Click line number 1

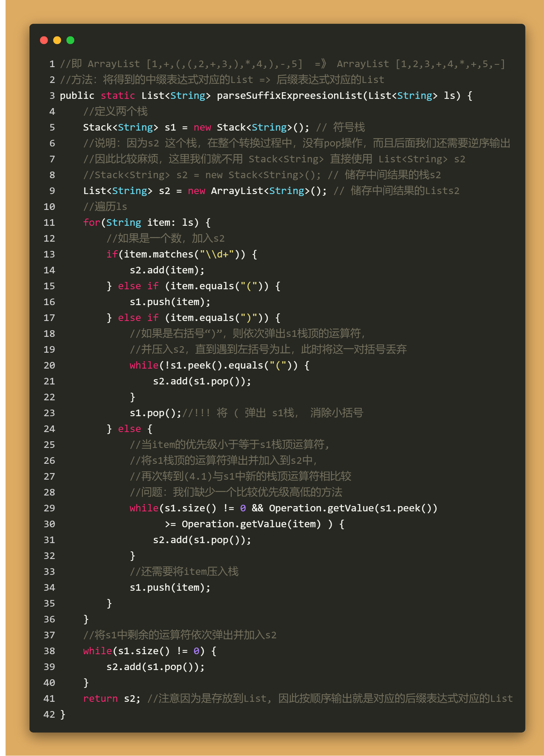pos(52,64)
